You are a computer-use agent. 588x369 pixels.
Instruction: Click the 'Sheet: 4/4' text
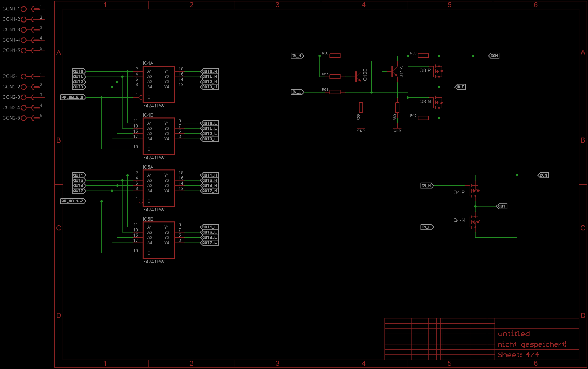pyautogui.click(x=518, y=354)
